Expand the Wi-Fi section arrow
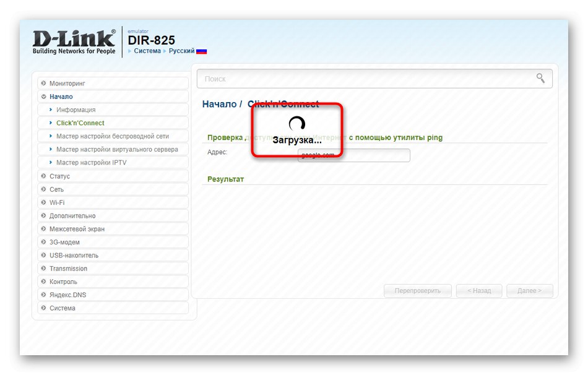This screenshot has width=588, height=375. point(43,202)
